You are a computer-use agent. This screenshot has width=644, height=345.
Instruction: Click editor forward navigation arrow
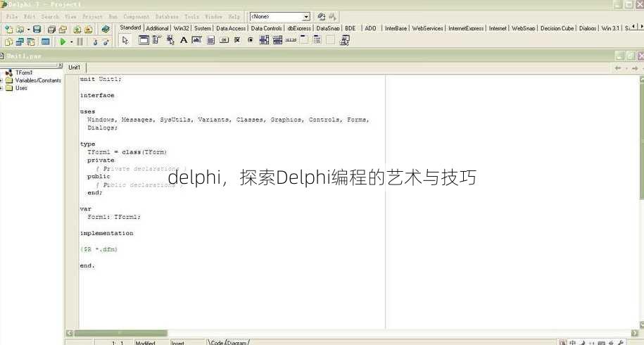(x=635, y=68)
